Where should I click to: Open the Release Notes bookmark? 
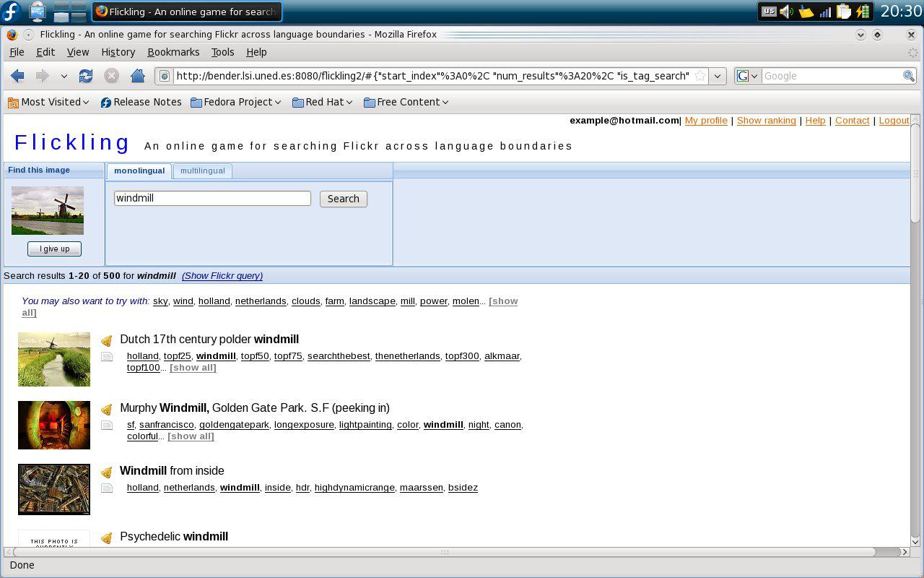pyautogui.click(x=141, y=102)
